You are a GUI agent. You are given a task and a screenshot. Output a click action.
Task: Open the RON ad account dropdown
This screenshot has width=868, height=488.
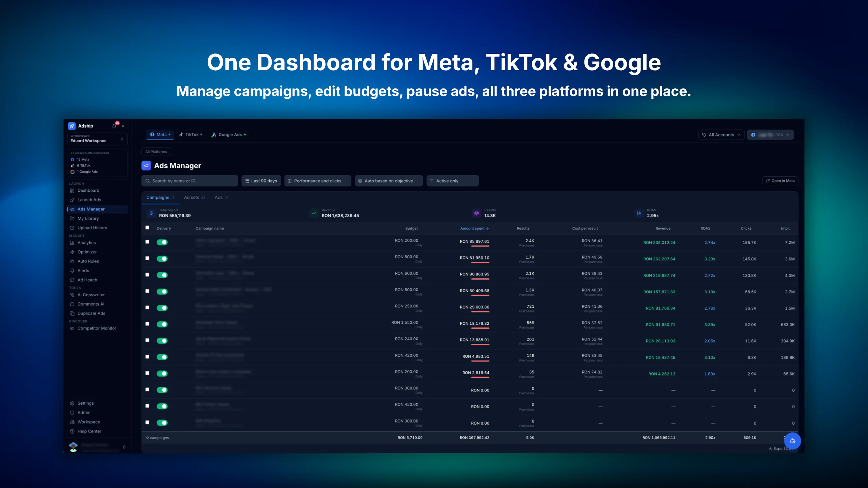click(x=770, y=135)
